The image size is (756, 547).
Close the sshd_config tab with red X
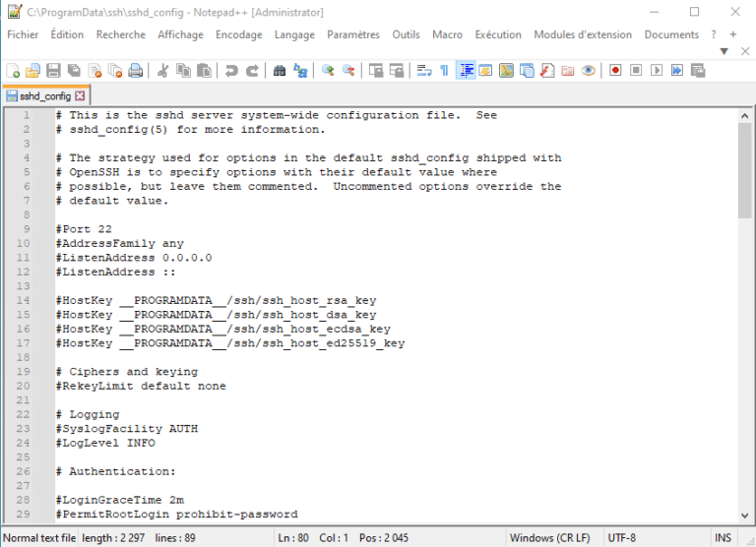[x=81, y=96]
